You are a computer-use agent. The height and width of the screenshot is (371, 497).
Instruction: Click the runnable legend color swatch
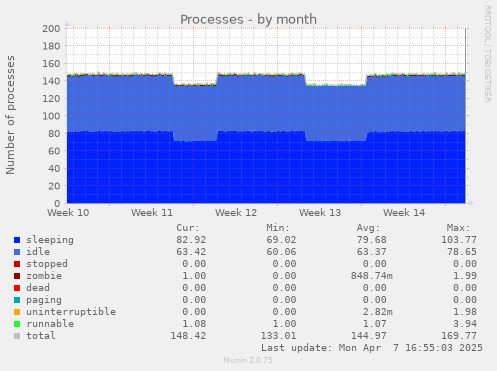point(17,324)
